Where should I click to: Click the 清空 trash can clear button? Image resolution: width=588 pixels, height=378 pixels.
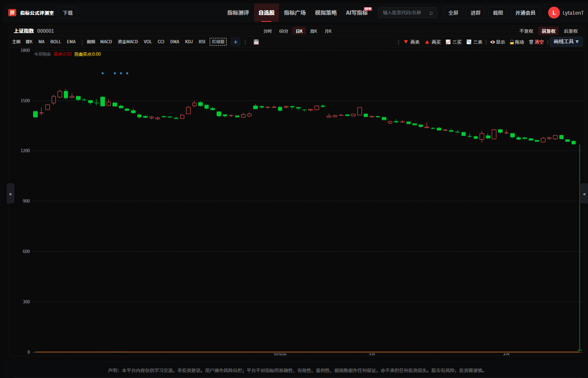coord(536,42)
